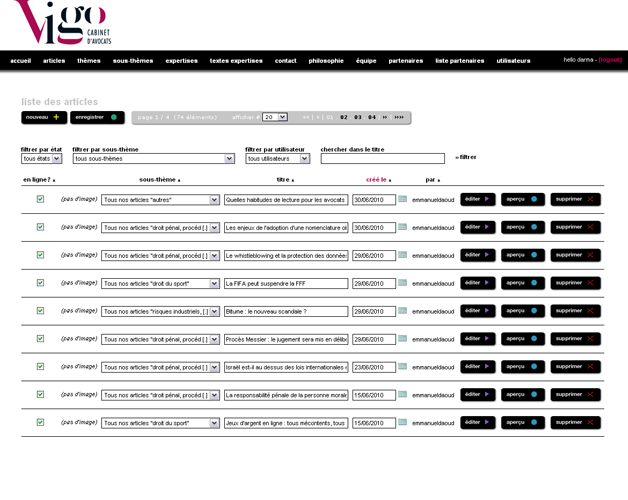
Task: Uncheck en ligne for 'Bitume : le nouveau scandale'
Action: coord(40,311)
